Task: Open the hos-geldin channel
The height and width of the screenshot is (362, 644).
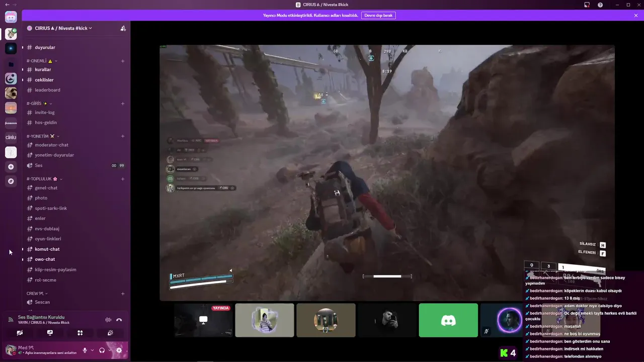Action: coord(75,123)
